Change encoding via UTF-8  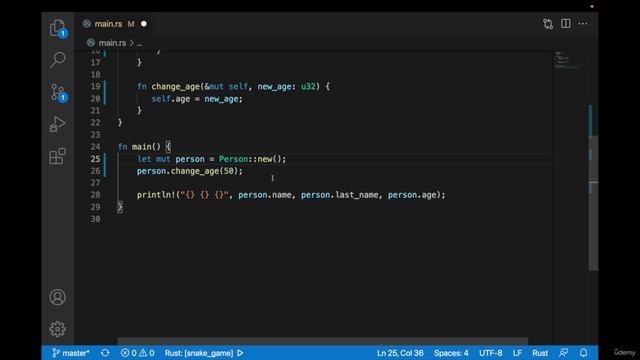pos(491,353)
